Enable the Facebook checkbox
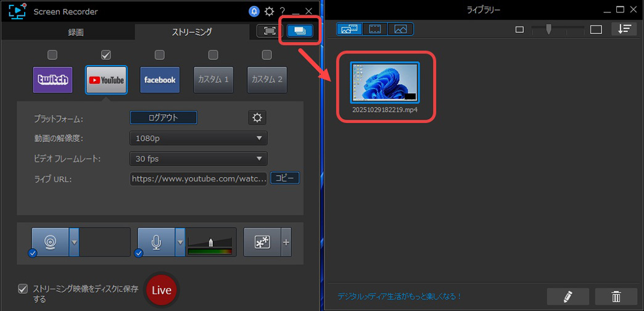Viewport: 644px width, 311px height. tap(160, 55)
